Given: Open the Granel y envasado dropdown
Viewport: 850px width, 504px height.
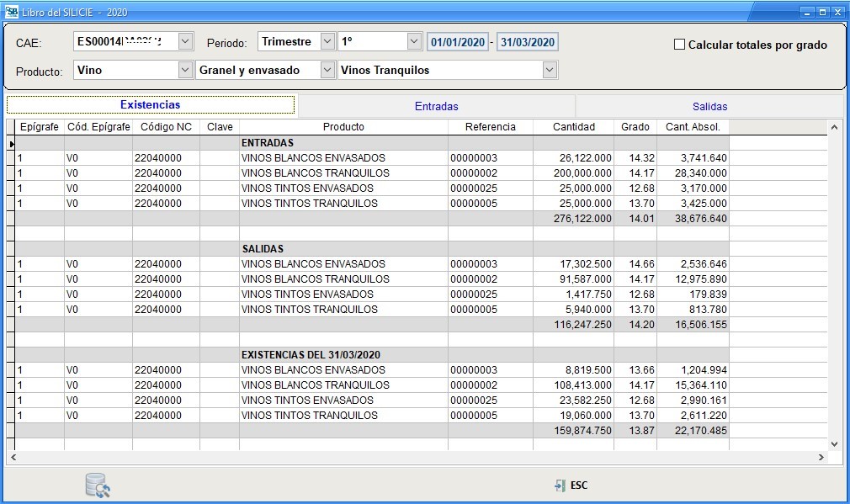Looking at the screenshot, I should 327,71.
